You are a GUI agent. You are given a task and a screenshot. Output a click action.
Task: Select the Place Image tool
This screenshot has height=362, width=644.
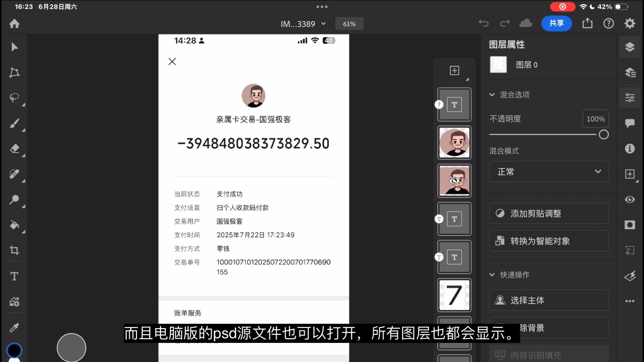point(14,302)
